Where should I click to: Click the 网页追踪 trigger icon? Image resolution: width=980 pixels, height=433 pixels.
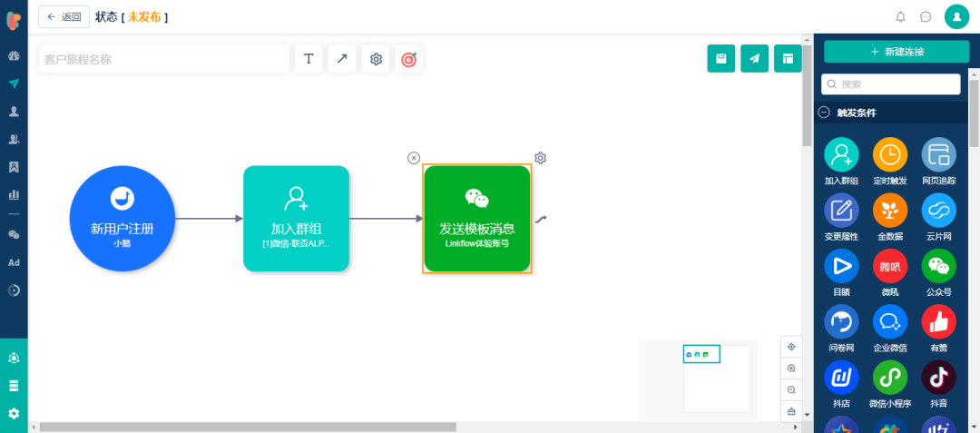click(x=939, y=154)
